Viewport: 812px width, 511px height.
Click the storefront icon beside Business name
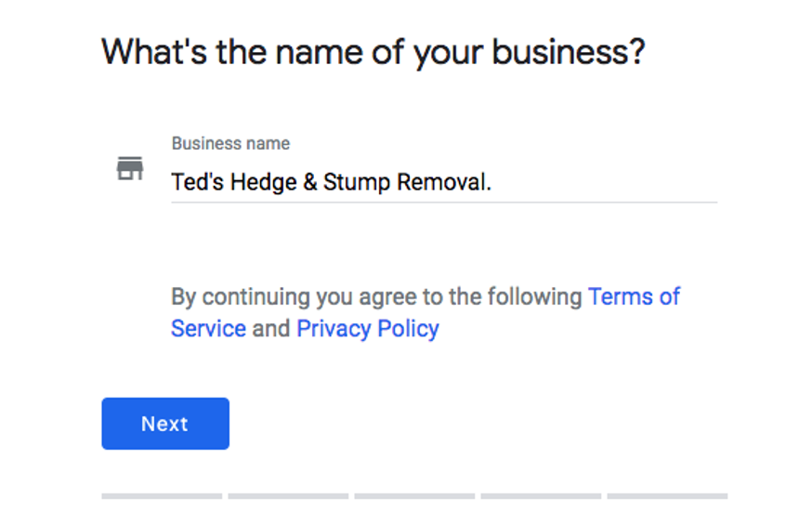tap(129, 169)
